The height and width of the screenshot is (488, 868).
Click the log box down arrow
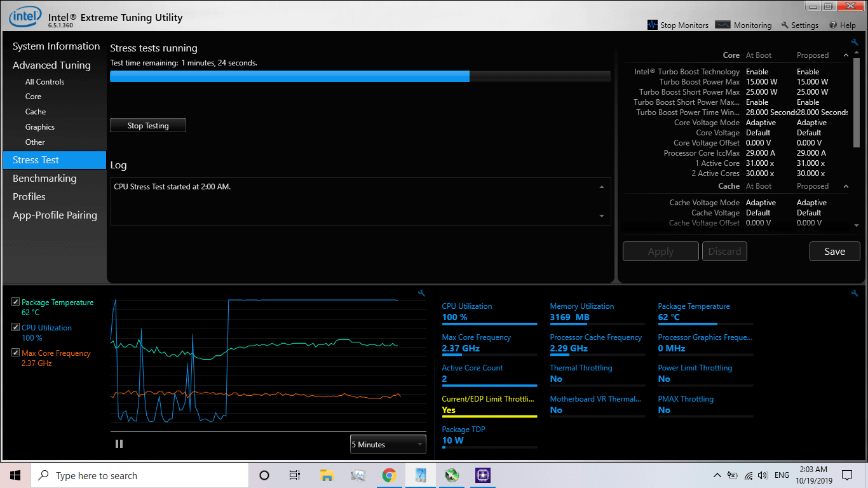(x=602, y=216)
